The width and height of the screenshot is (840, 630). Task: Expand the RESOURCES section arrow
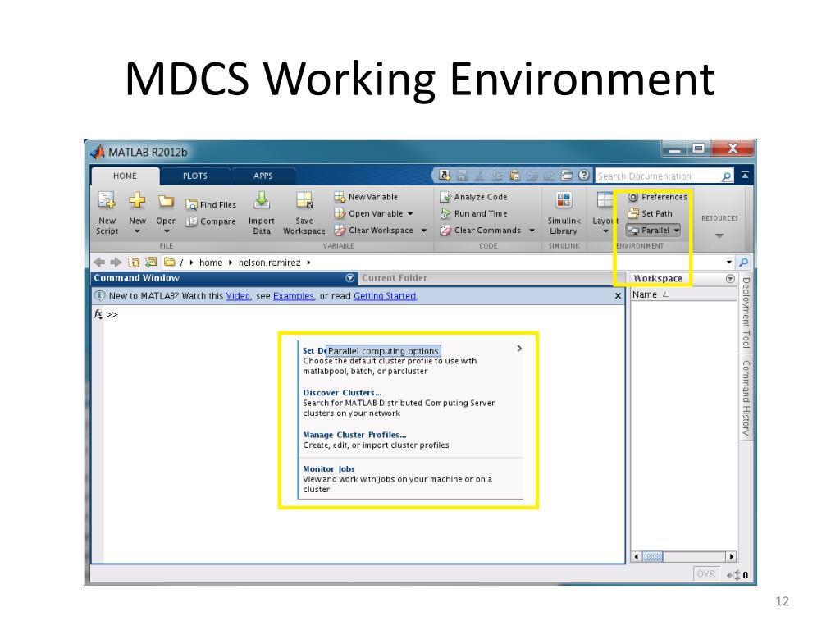coord(719,235)
